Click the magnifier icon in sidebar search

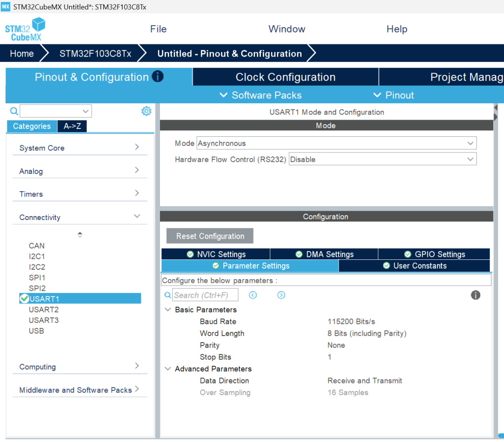14,111
